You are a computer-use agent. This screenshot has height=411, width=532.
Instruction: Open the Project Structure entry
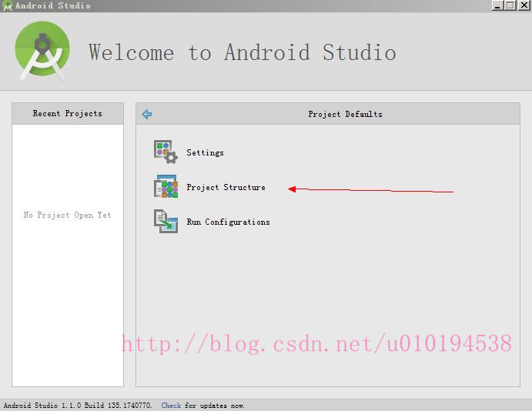(x=226, y=187)
